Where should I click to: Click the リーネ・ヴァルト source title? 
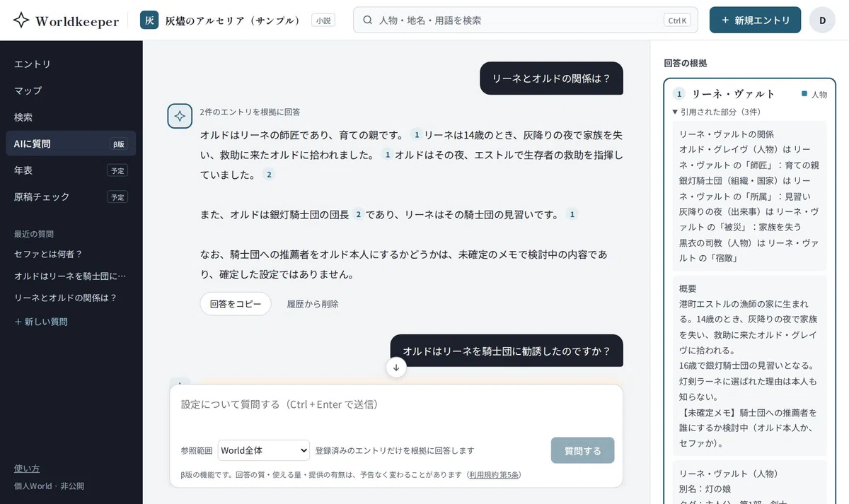click(x=734, y=94)
